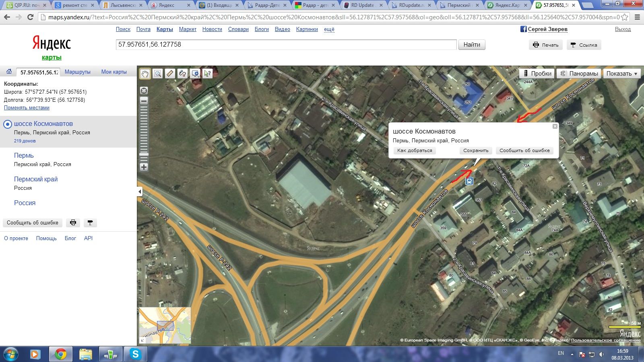Switch to the Мои карты tab
This screenshot has height=362, width=644.
pyautogui.click(x=114, y=72)
